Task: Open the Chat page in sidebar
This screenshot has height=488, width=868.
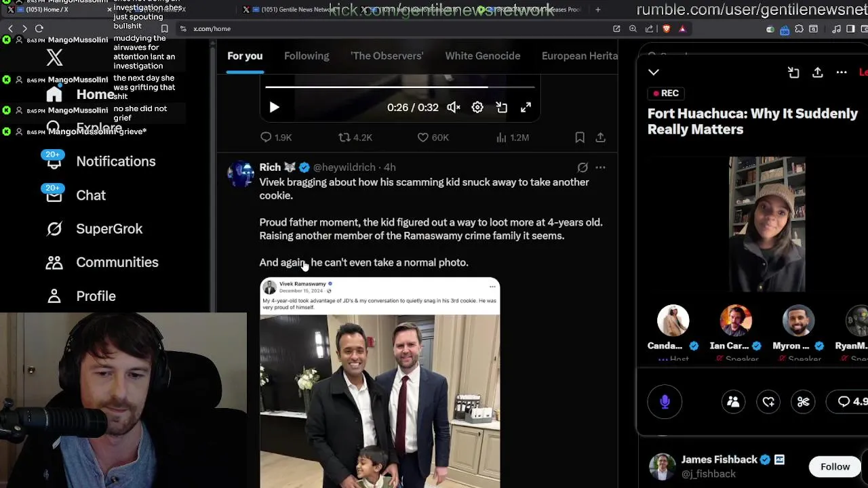Action: coord(75,195)
